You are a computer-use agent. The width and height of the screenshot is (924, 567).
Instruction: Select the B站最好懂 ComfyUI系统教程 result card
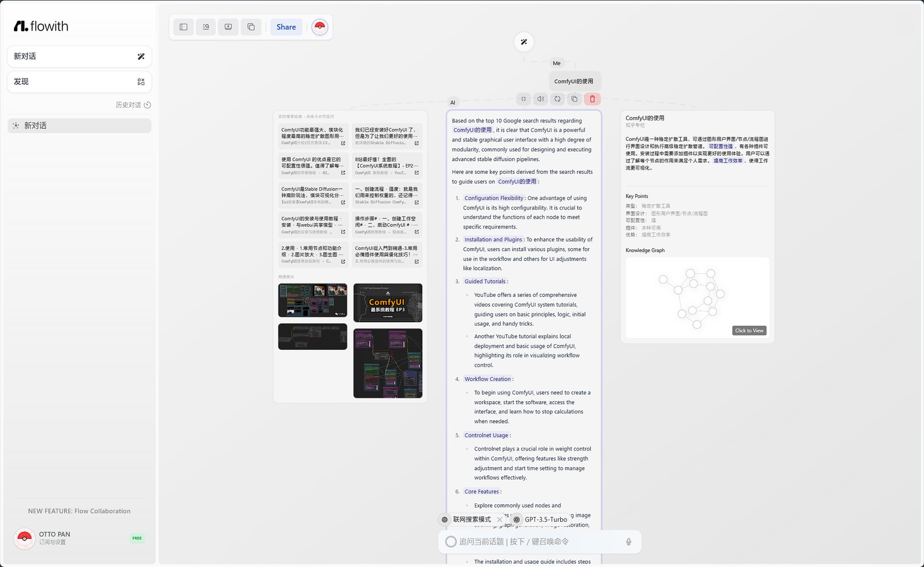[387, 166]
